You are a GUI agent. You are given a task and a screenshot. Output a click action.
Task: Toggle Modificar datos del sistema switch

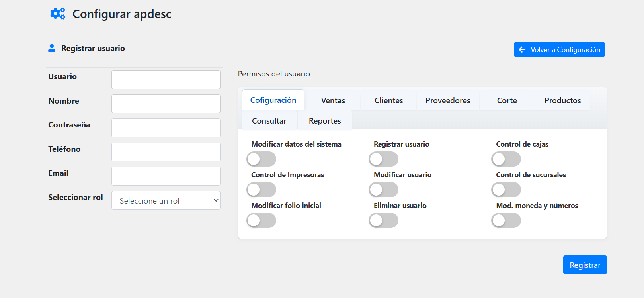[x=261, y=159]
